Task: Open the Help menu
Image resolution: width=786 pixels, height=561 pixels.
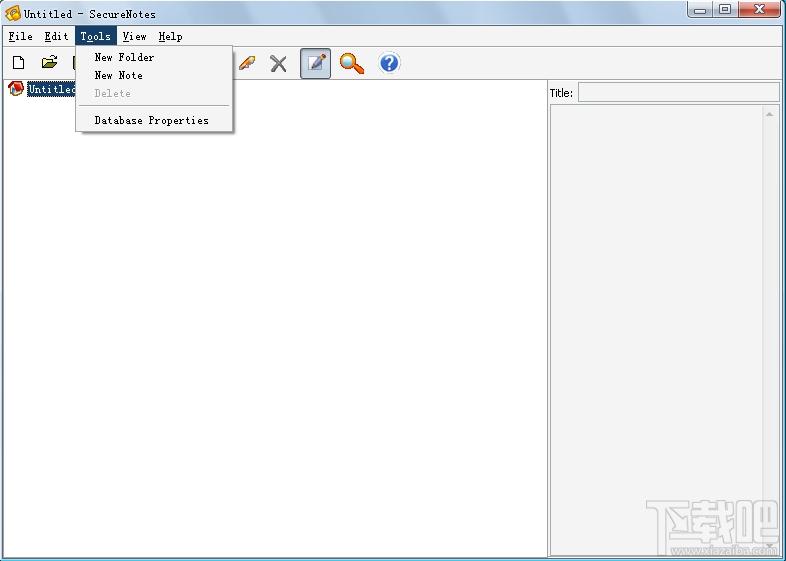Action: (170, 37)
